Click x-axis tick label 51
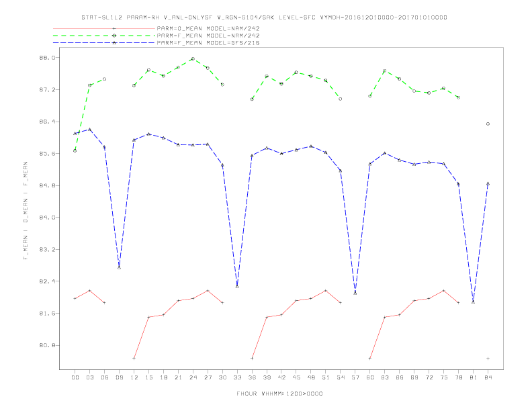The image size is (532, 411). point(326,377)
